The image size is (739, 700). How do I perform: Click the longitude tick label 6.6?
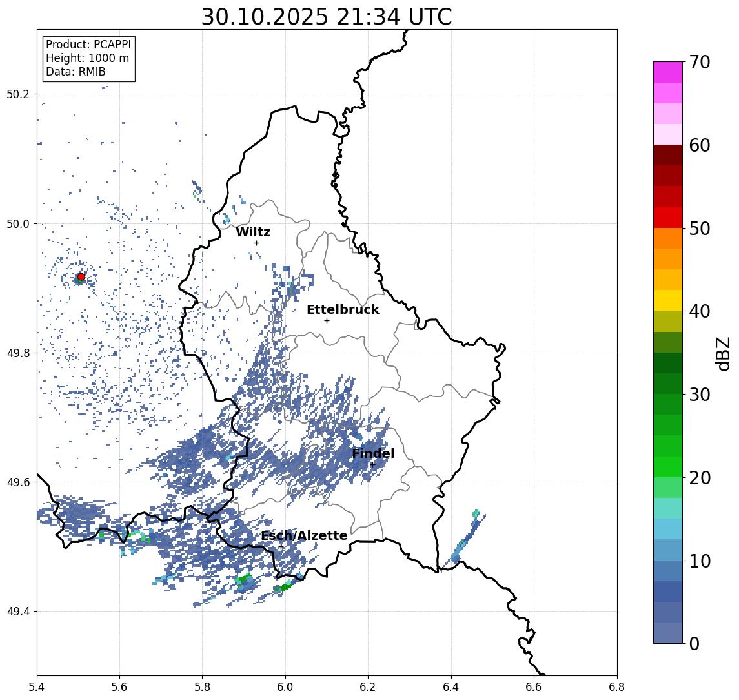(534, 687)
